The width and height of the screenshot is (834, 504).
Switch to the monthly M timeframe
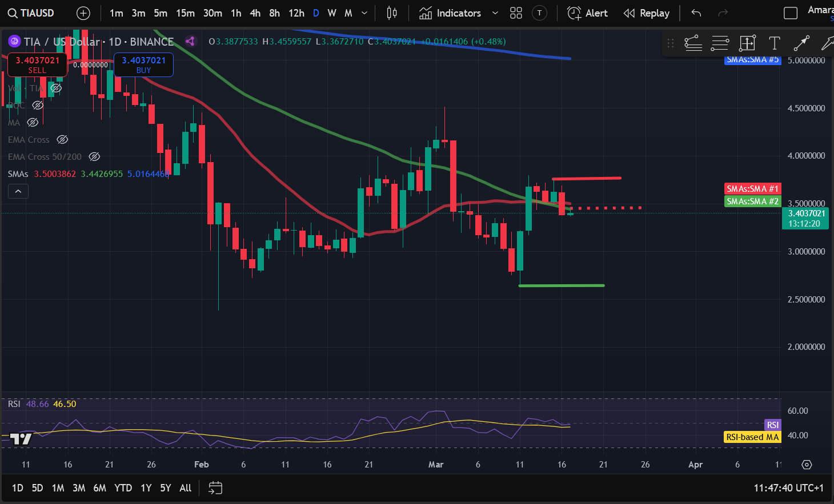coord(348,13)
